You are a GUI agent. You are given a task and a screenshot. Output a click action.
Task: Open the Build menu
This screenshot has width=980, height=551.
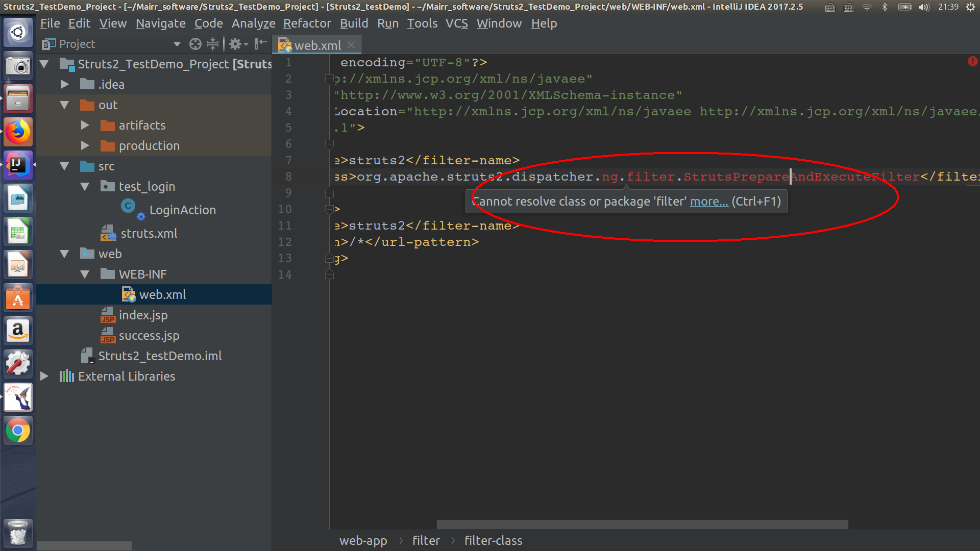354,23
